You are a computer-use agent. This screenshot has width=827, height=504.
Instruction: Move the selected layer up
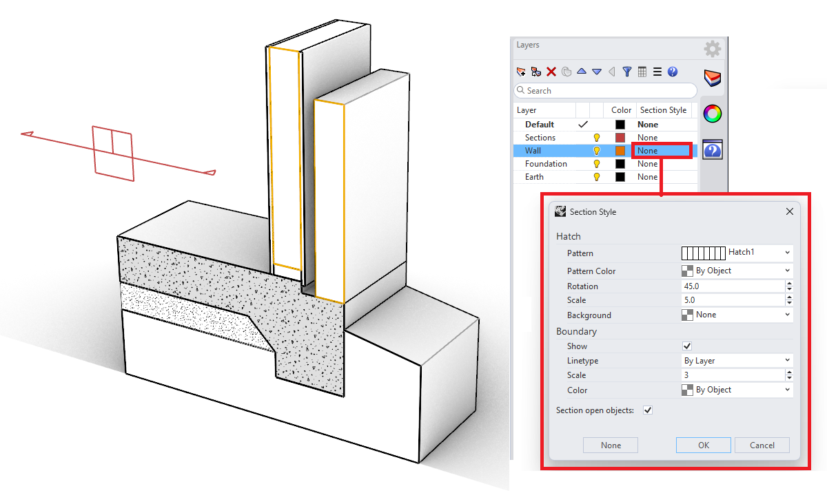tap(581, 71)
